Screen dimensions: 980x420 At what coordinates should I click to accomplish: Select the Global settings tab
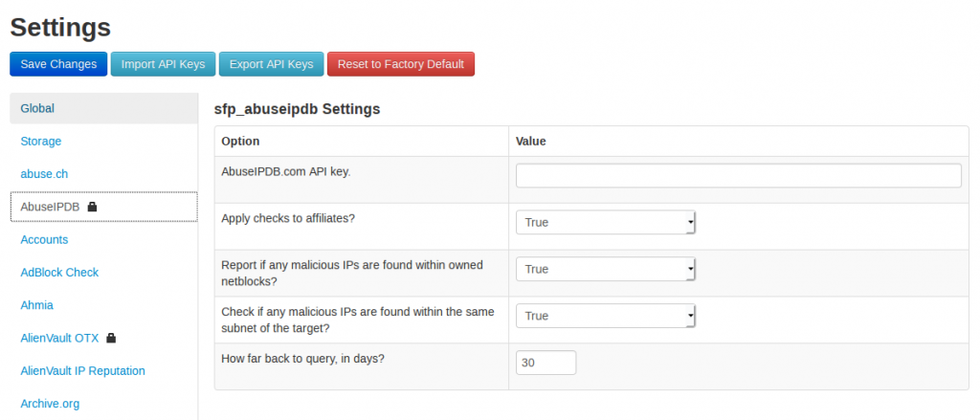pos(103,108)
